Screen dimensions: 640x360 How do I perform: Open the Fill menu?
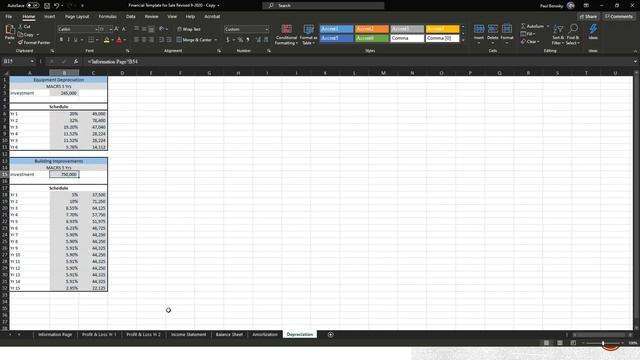[527, 34]
